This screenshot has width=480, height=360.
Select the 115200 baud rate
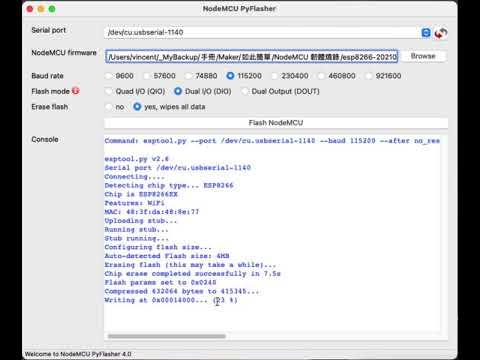click(x=230, y=76)
